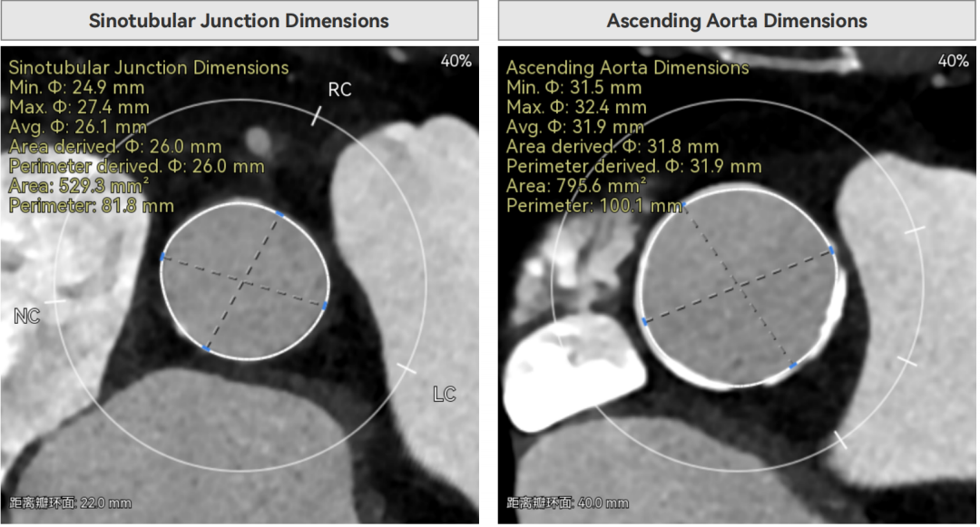This screenshot has width=980, height=527.
Task: Click the in-image 'Ascending Aorta Dimensions' overlay title
Action: point(628,67)
